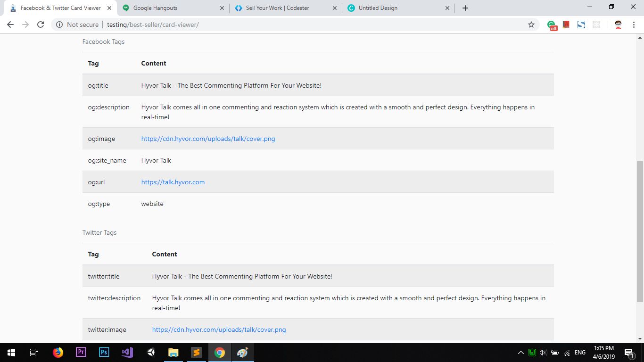Bookmark this page with the star icon

coord(531,25)
